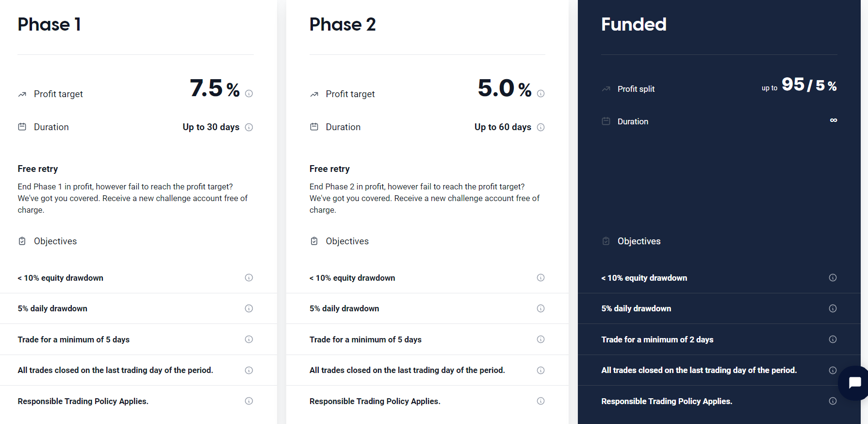This screenshot has width=868, height=424.
Task: Click info icon beside Phase 1 7.5% profit target
Action: tap(249, 94)
